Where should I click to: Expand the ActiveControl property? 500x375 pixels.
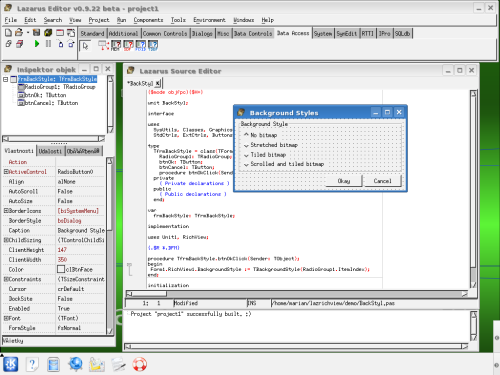[6, 172]
